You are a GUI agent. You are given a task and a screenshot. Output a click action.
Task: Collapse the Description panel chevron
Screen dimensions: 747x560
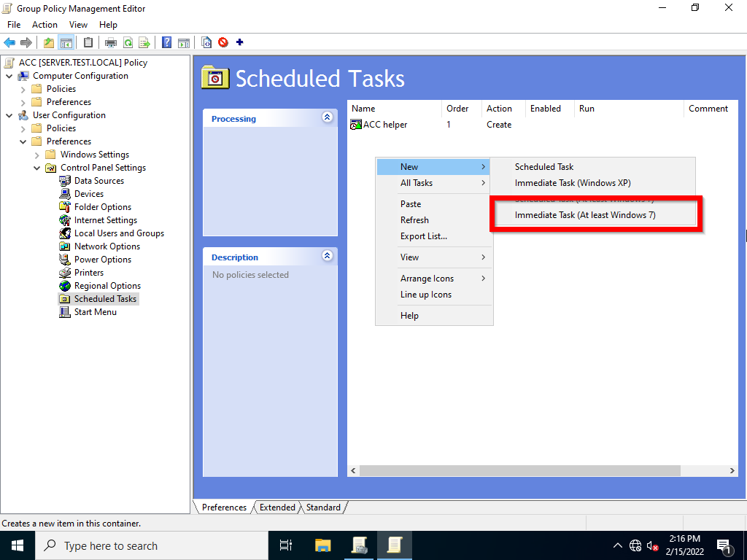[x=328, y=256]
